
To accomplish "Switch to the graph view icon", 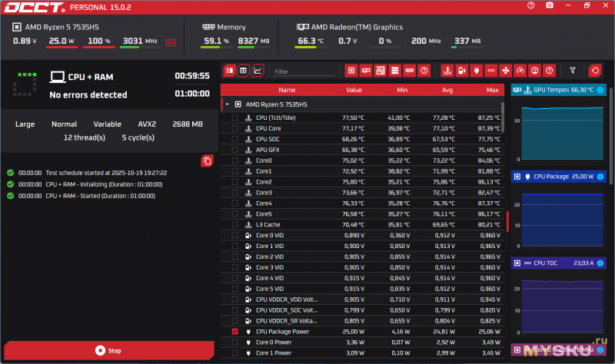I will pyautogui.click(x=258, y=71).
